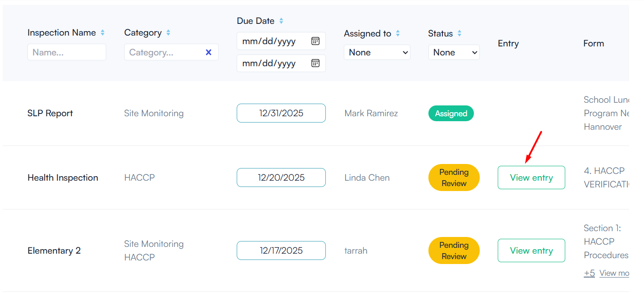Edit Health Inspection due date 12/20/2025

281,178
